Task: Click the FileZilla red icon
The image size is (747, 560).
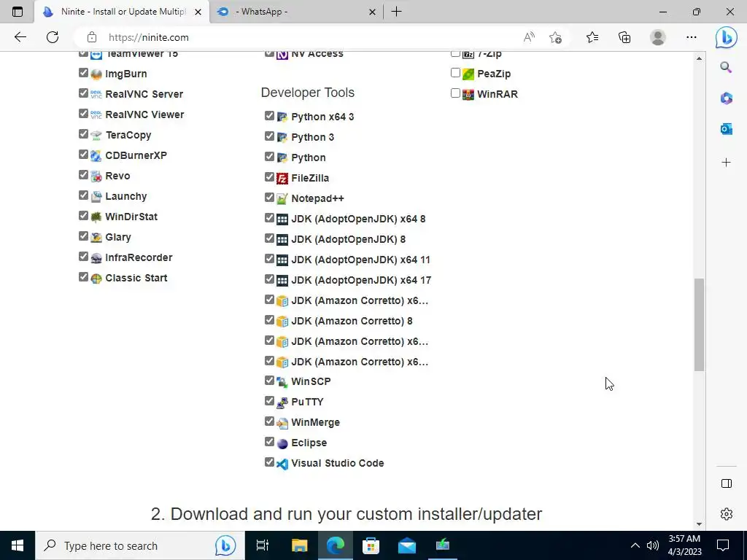Action: coord(282,179)
